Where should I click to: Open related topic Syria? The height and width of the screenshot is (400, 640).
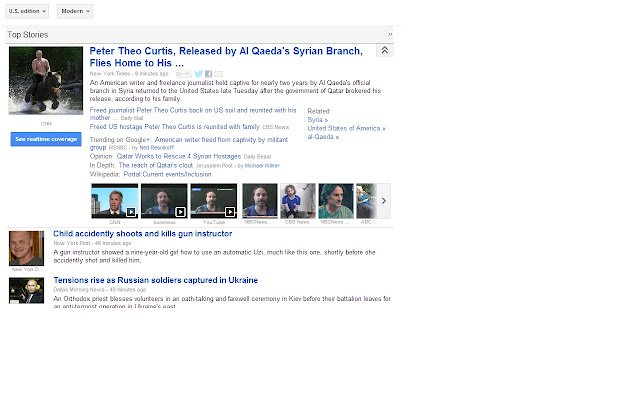point(318,120)
